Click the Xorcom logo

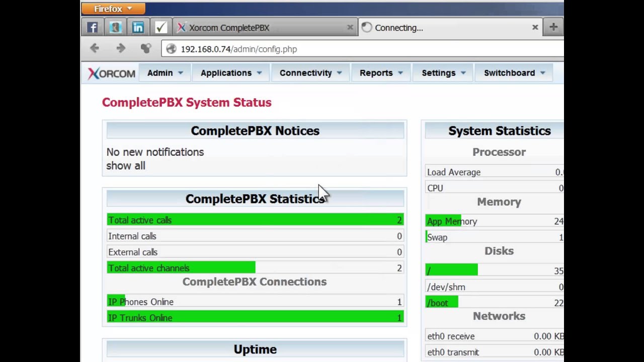pos(112,73)
